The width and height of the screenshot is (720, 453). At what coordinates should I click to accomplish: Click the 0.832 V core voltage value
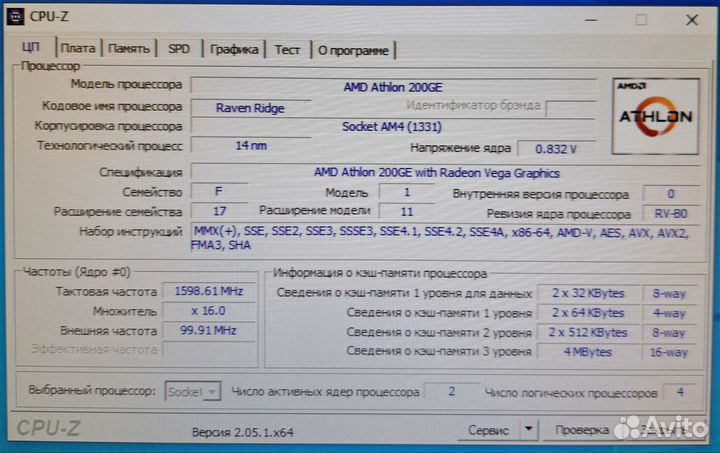(556, 149)
